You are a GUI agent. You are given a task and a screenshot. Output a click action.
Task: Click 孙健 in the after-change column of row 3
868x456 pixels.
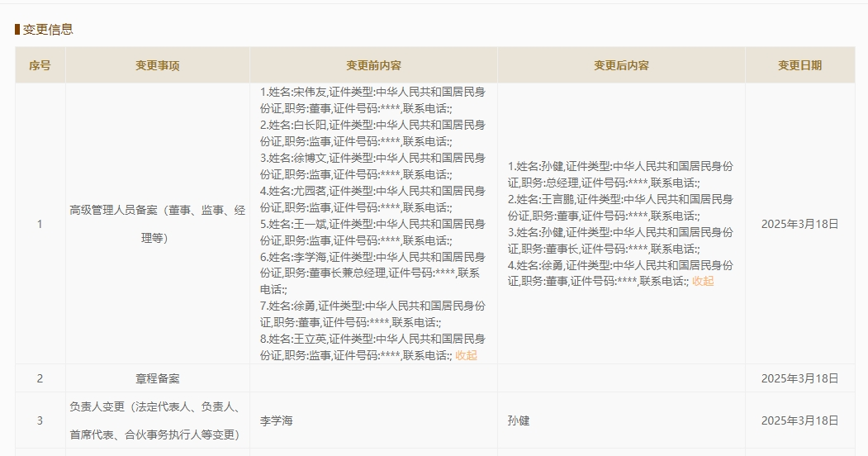pos(519,420)
